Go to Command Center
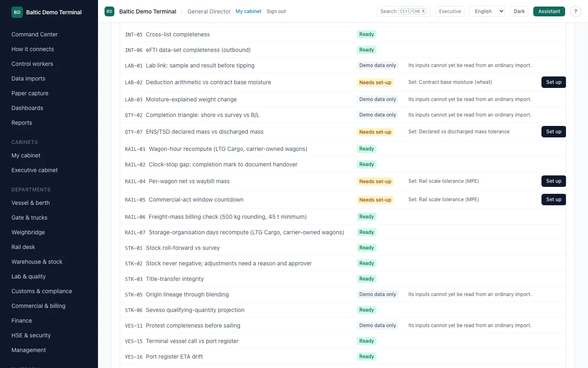Image resolution: width=588 pixels, height=368 pixels. point(34,34)
